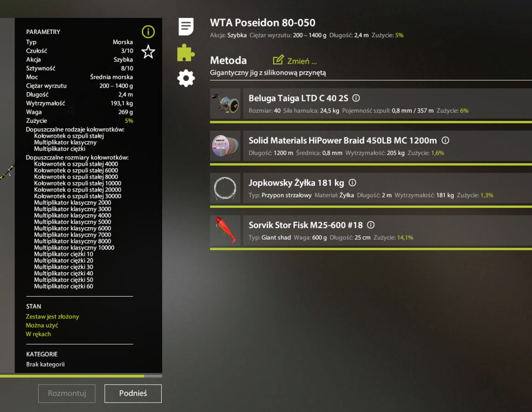Select the braid line spool thumbnail

pos(226,146)
